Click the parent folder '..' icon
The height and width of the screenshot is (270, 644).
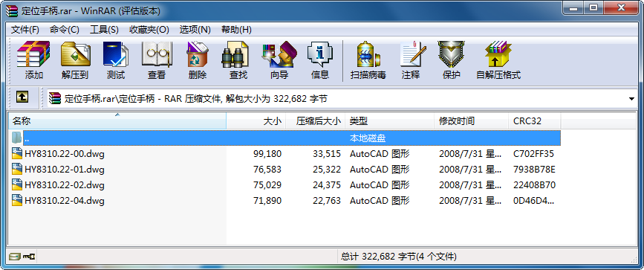(16, 138)
